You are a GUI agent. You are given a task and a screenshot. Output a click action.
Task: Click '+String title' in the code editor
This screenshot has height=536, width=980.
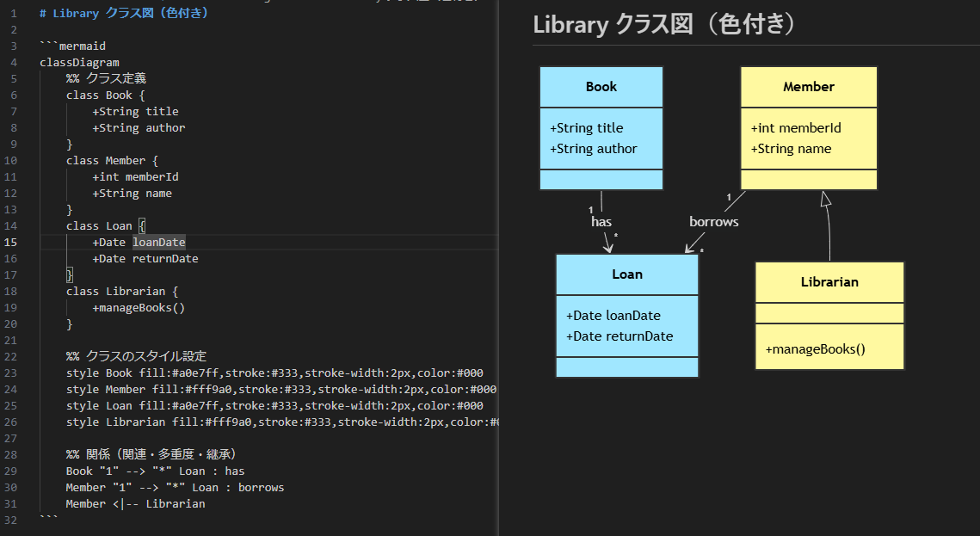point(136,111)
